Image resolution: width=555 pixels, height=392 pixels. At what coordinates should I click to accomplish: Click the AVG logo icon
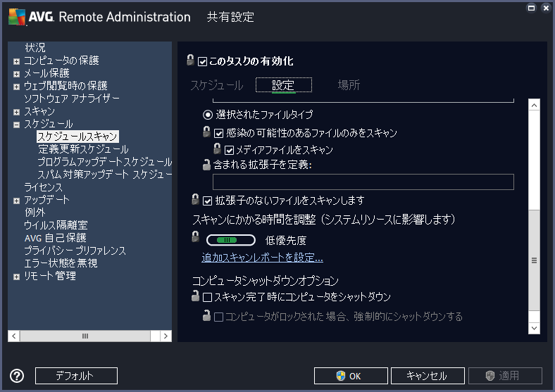pyautogui.click(x=17, y=17)
